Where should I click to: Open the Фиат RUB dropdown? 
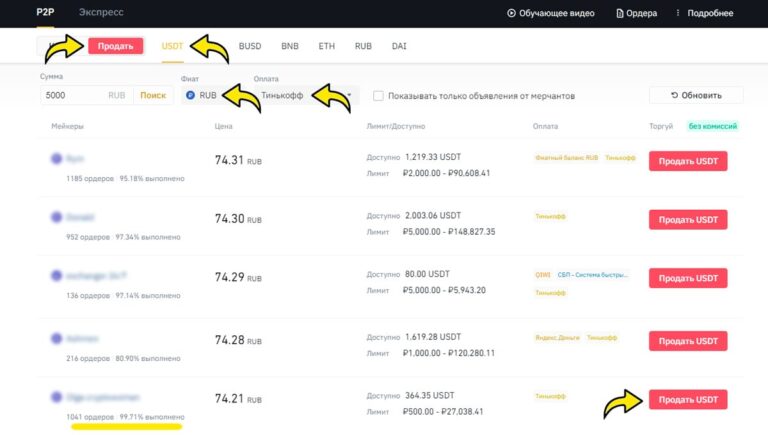coord(216,95)
